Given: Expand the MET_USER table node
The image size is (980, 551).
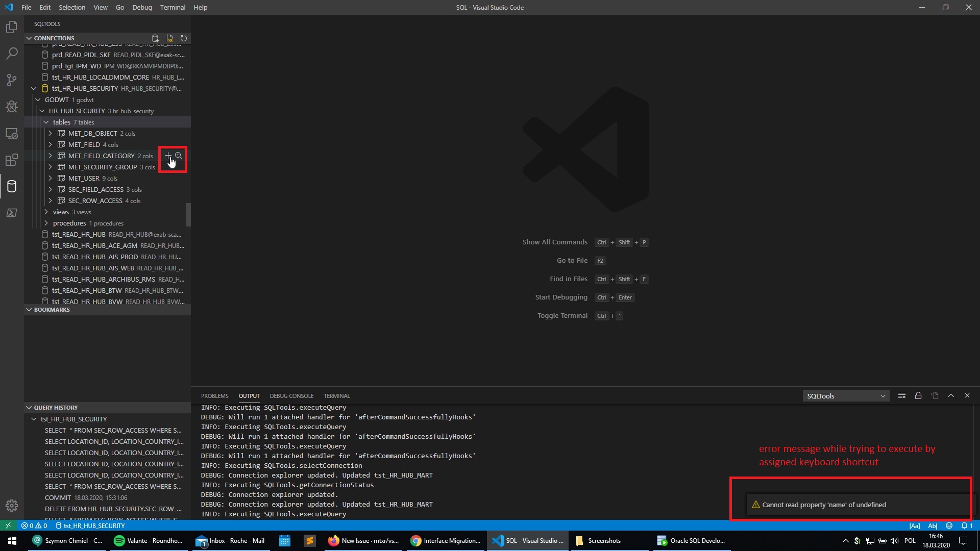Looking at the screenshot, I should pos(50,178).
